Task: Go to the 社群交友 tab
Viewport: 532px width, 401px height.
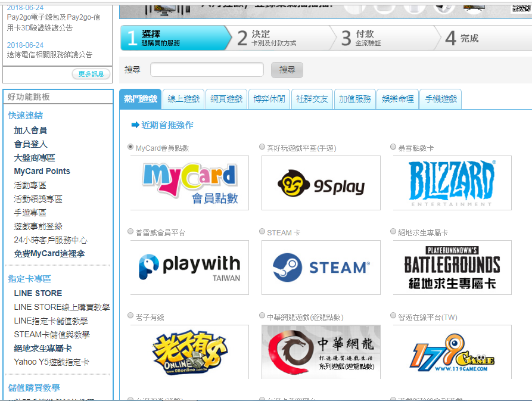Action: coord(312,99)
